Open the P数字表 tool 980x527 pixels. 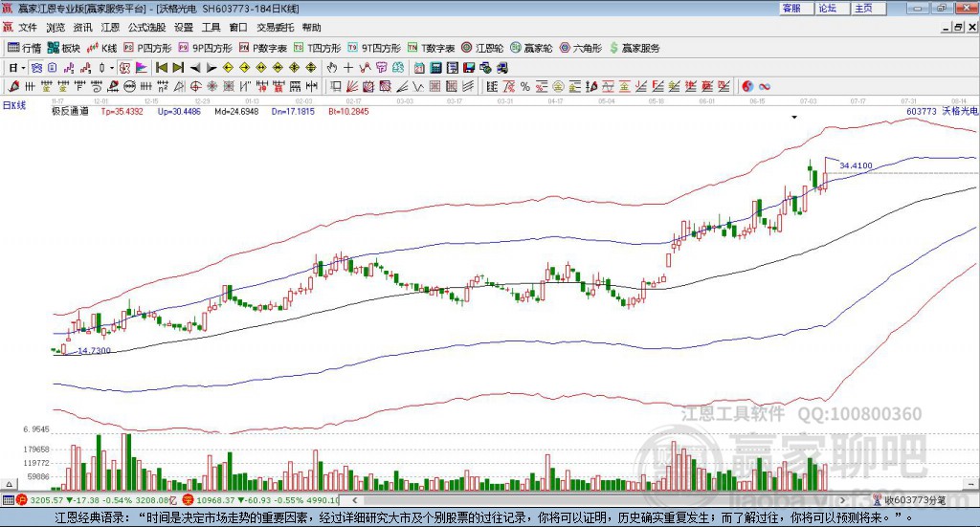coord(263,48)
